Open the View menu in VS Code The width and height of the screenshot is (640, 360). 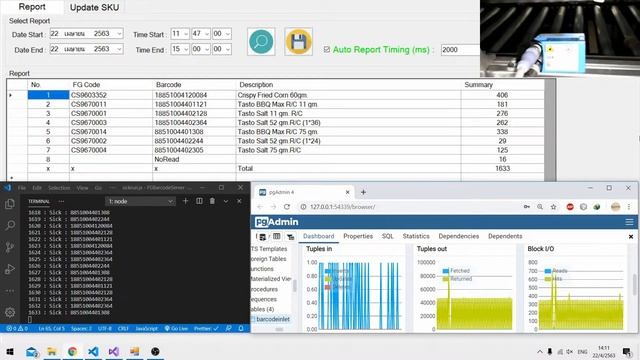82,188
